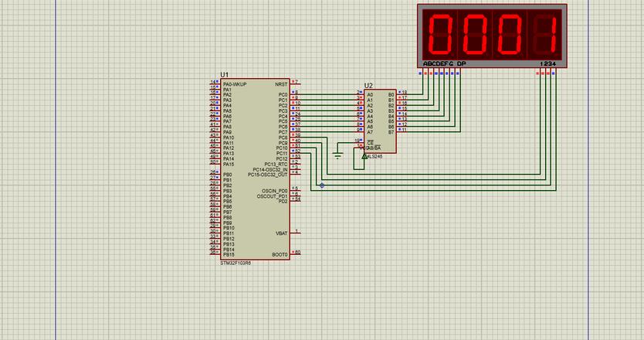The height and width of the screenshot is (340, 644).
Task: Click the PA0-WKUP pin label
Action: [235, 84]
